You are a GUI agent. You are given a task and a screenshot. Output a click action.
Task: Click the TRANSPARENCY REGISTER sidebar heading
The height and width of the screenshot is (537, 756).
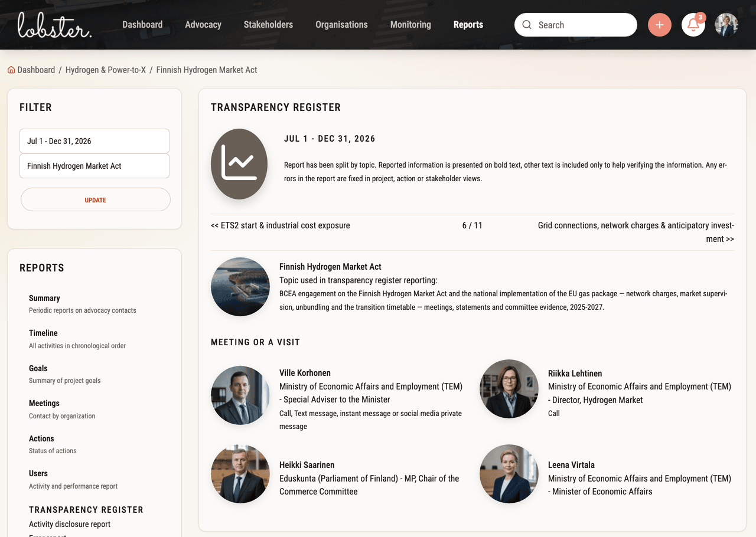(x=86, y=510)
